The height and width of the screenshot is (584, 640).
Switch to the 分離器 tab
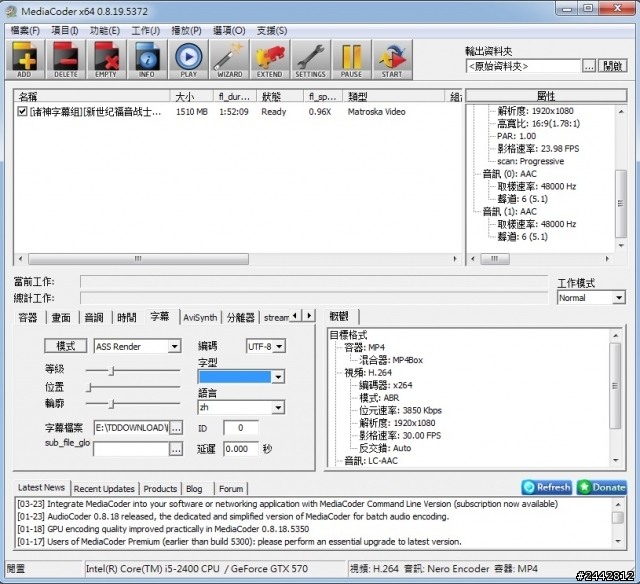point(240,318)
